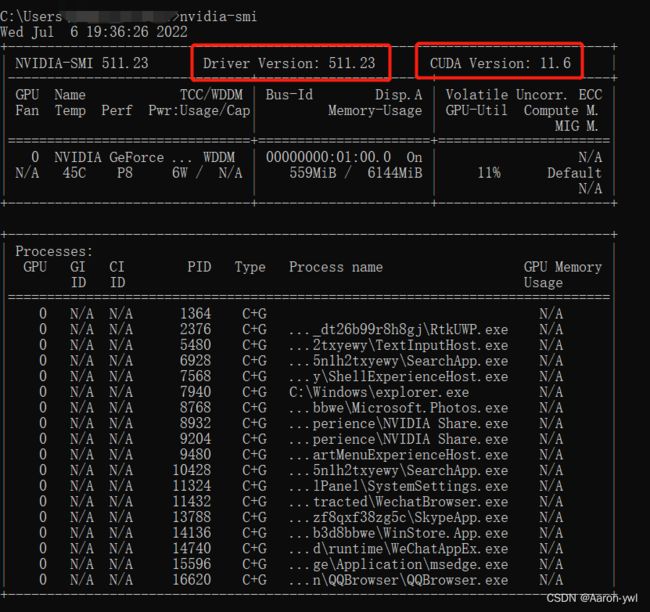Click CUDA Version: 11.6
Image resolution: width=650 pixels, height=612 pixels.
(500, 63)
